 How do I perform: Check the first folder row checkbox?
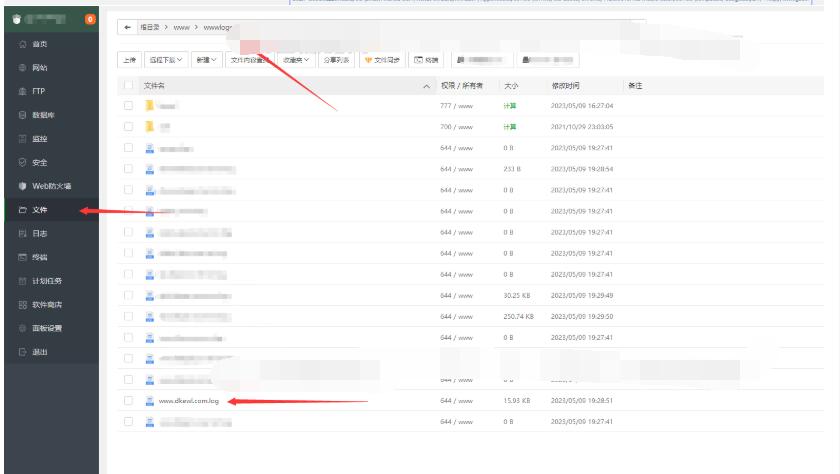(128, 105)
